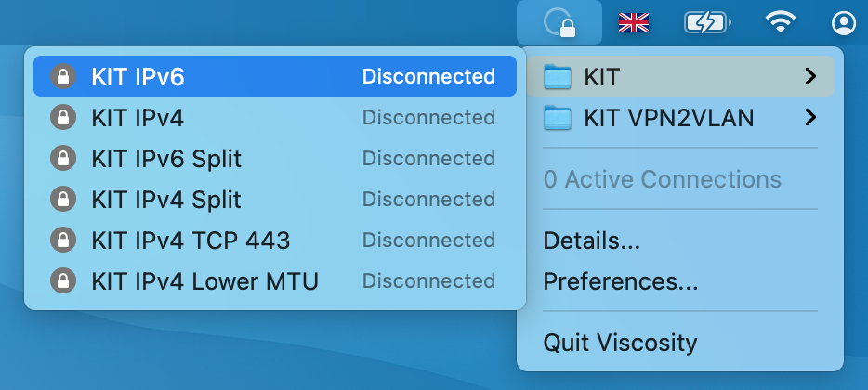Click the lock icon beside KIT IPv6
Viewport: 868px width, 390px height.
[x=62, y=77]
